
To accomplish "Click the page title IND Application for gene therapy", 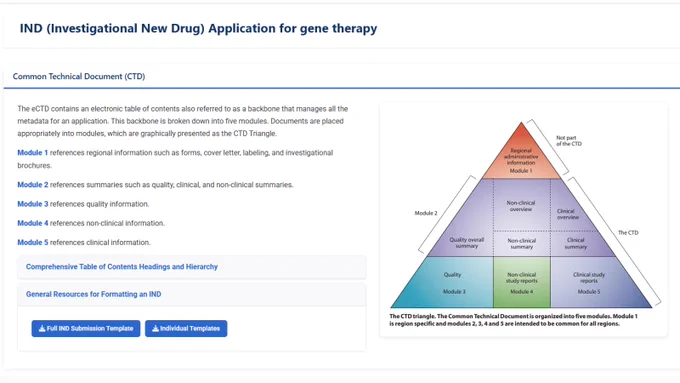I will (x=198, y=28).
